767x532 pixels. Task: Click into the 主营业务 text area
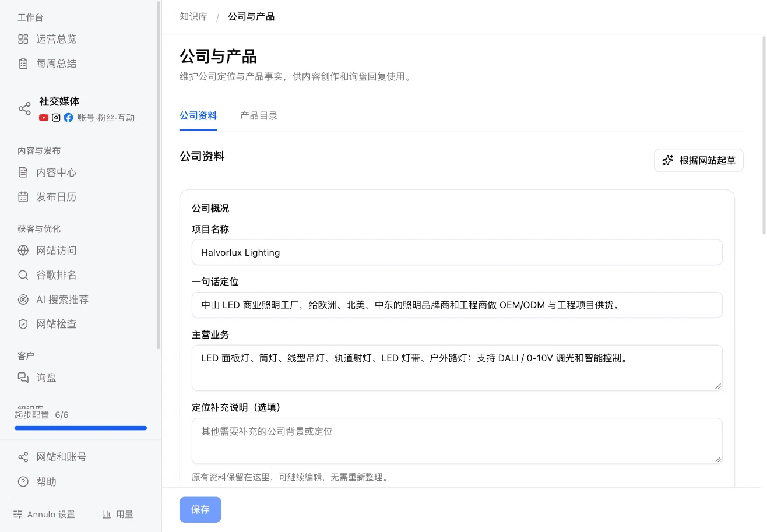[x=457, y=368]
